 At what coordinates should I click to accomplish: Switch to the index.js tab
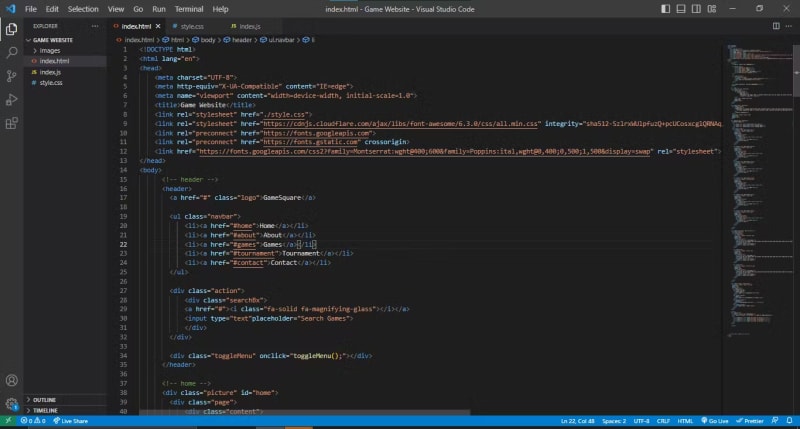[249, 26]
